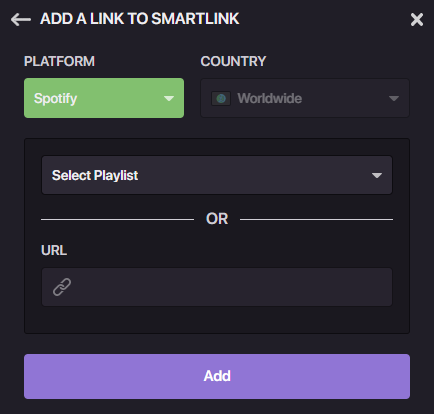Click the globe flag icon

pyautogui.click(x=221, y=98)
